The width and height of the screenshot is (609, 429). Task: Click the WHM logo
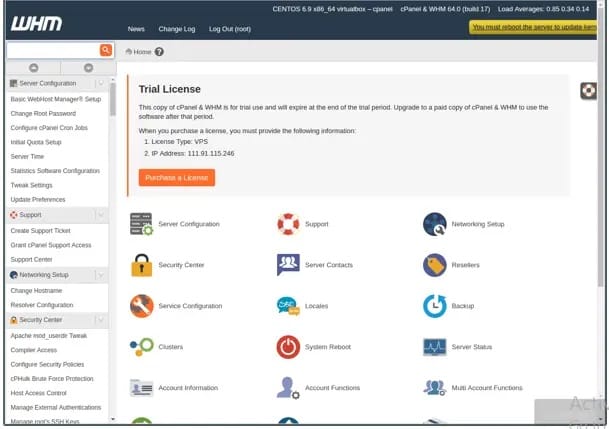click(37, 24)
